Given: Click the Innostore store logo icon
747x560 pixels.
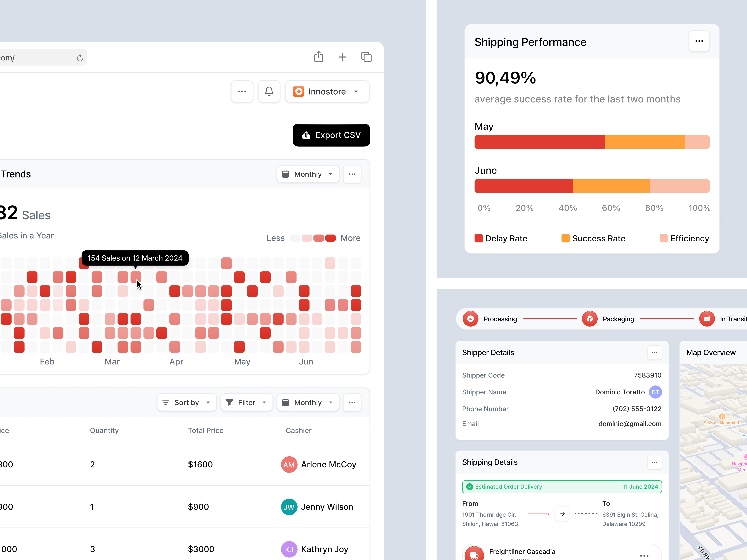Looking at the screenshot, I should click(x=299, y=91).
